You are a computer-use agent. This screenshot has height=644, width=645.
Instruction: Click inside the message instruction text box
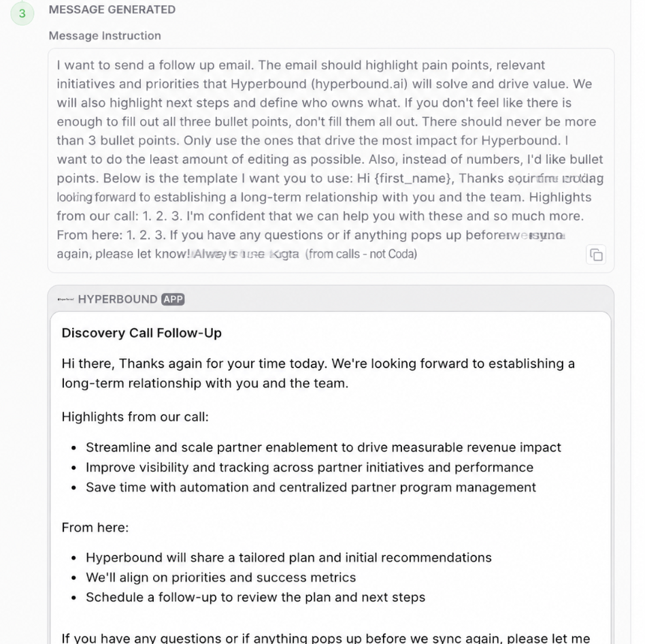(x=331, y=160)
